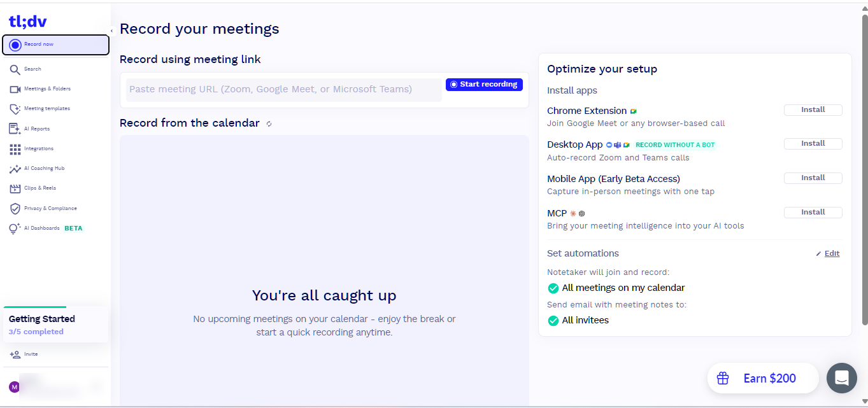This screenshot has height=408, width=868.
Task: Click the Google Meet icon beside Chrome Extension
Action: tap(634, 111)
